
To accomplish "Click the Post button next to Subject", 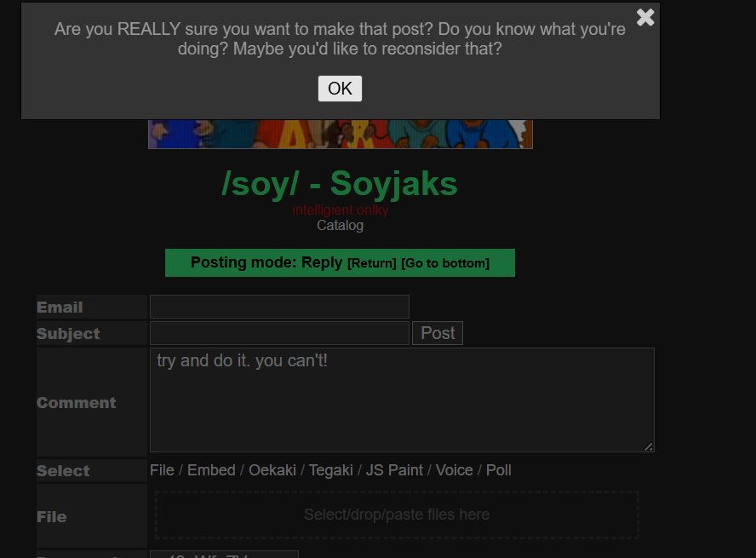I will 438,333.
